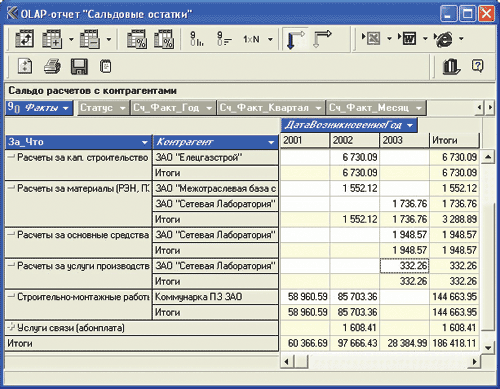Open dropdown arrow beside 1xN
The height and width of the screenshot is (389, 500).
[270, 39]
